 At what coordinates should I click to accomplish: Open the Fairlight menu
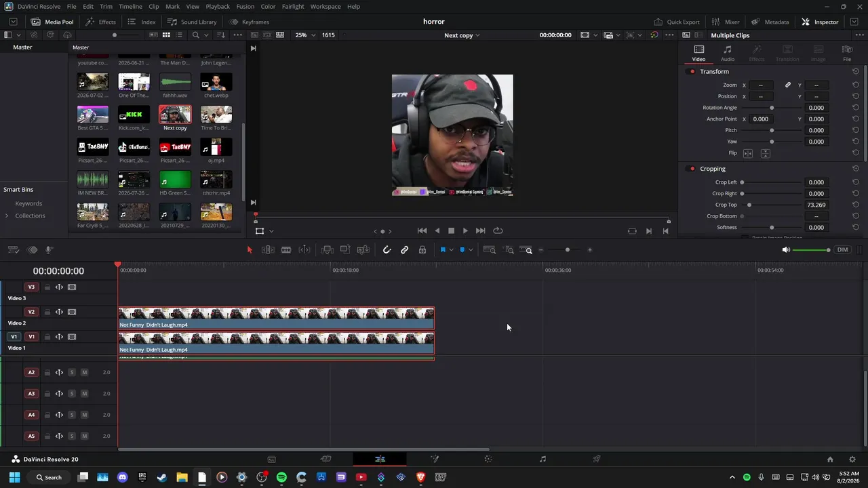pos(293,7)
